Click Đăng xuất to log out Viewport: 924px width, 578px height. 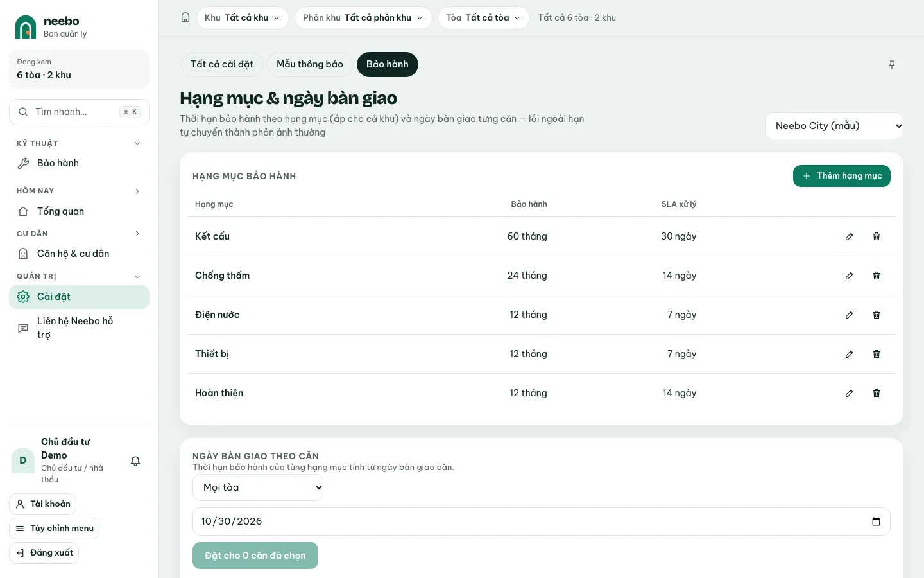44,553
